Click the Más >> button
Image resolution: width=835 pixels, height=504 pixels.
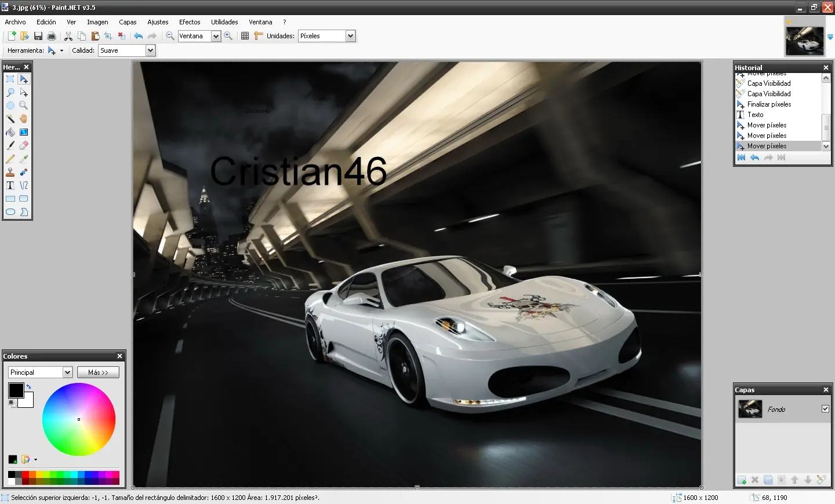[x=98, y=372]
